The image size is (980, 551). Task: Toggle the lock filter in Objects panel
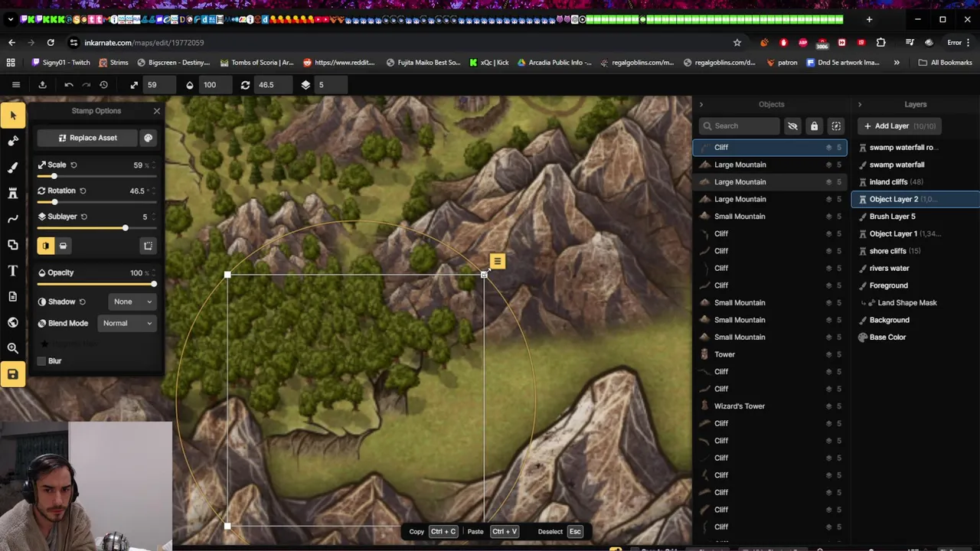click(814, 126)
